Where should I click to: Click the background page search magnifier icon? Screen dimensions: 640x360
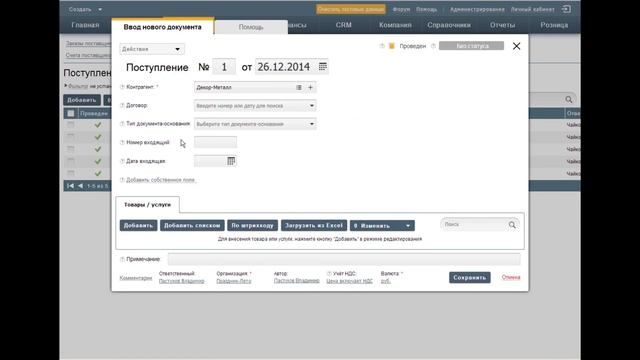tap(569, 99)
